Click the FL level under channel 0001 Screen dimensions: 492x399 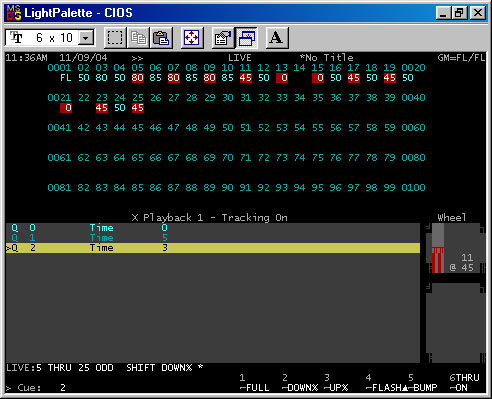(65, 78)
